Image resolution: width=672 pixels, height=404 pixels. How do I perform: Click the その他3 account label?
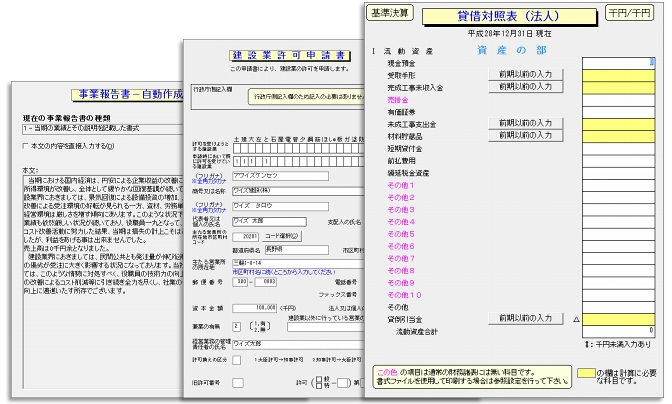click(x=401, y=210)
